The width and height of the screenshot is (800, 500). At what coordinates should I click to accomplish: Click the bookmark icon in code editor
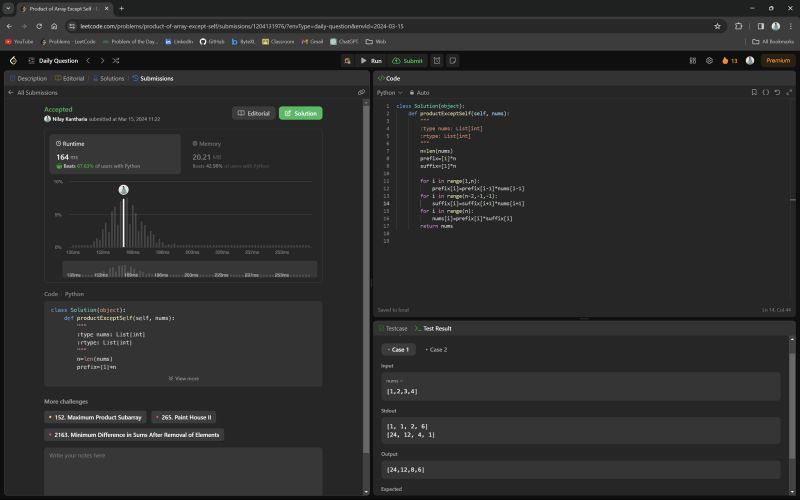click(754, 92)
